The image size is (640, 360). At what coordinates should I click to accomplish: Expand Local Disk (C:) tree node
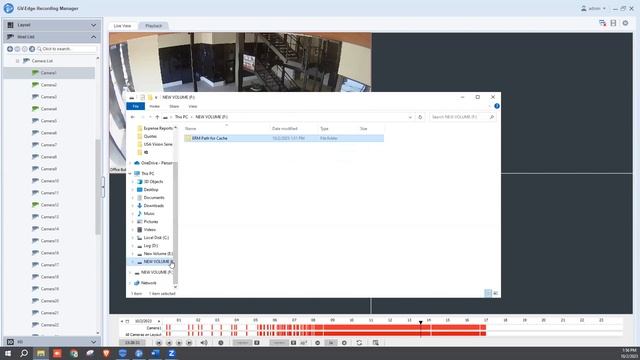point(133,238)
